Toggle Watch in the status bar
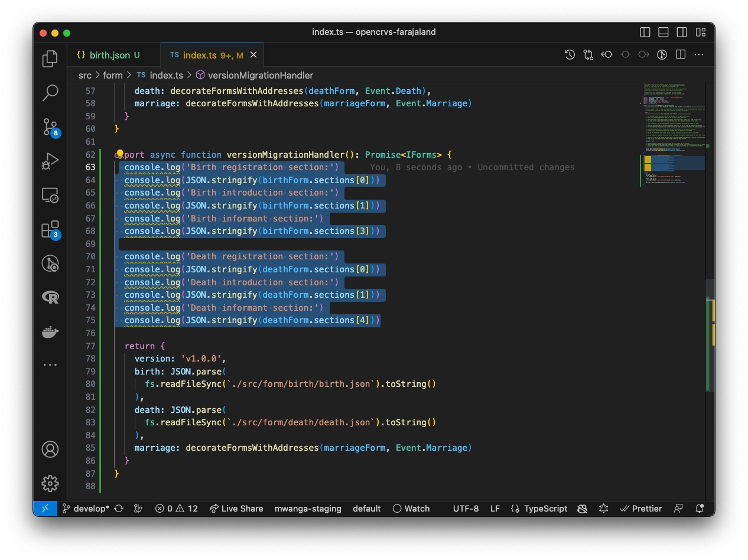748x560 pixels. click(411, 509)
